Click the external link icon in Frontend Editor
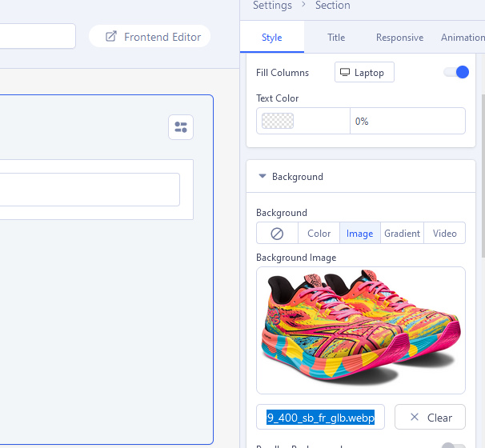485x448 pixels. [x=111, y=37]
